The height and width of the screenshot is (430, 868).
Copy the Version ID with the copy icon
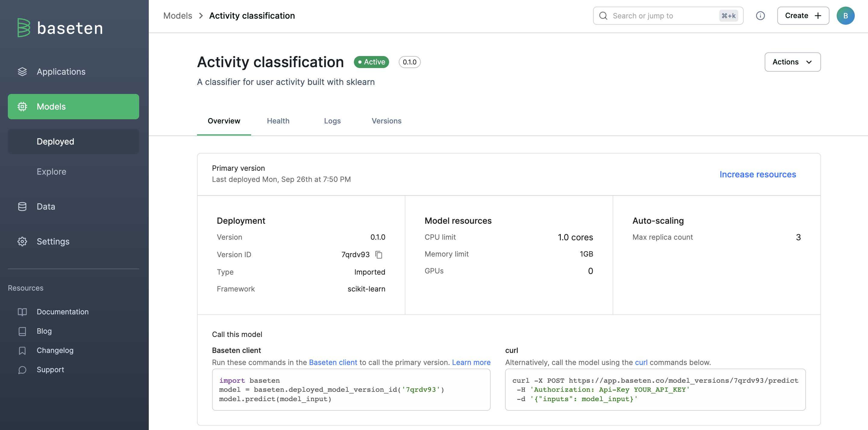(x=379, y=255)
